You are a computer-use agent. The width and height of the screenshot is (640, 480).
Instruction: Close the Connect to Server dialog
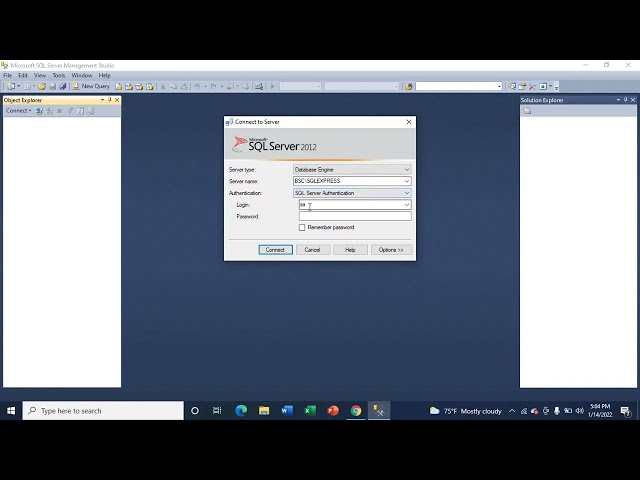coord(409,122)
